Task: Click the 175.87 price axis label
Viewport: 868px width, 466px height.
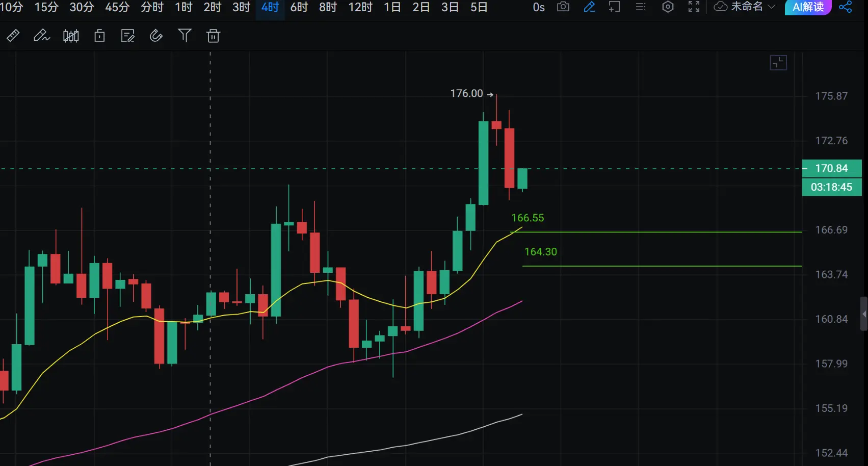Action: pyautogui.click(x=831, y=96)
